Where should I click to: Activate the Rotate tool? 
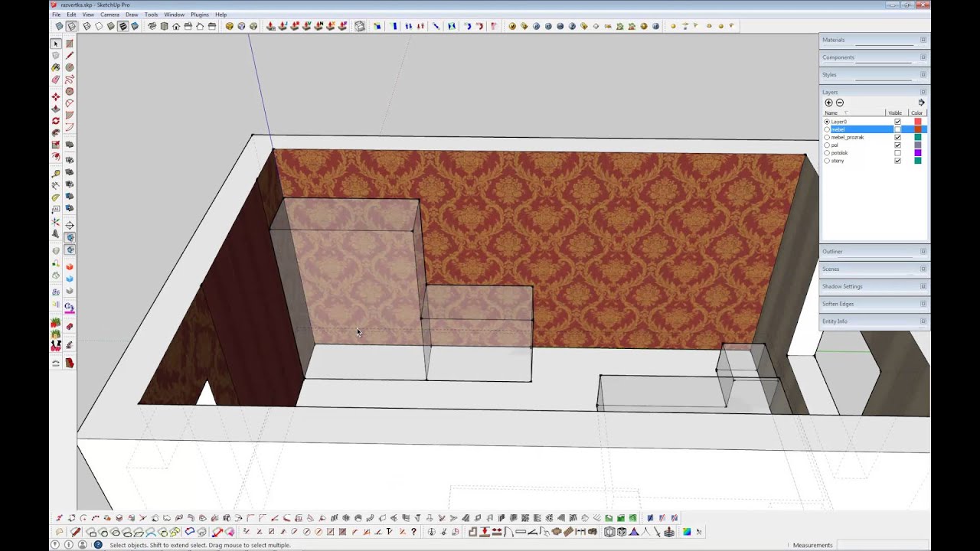(55, 121)
